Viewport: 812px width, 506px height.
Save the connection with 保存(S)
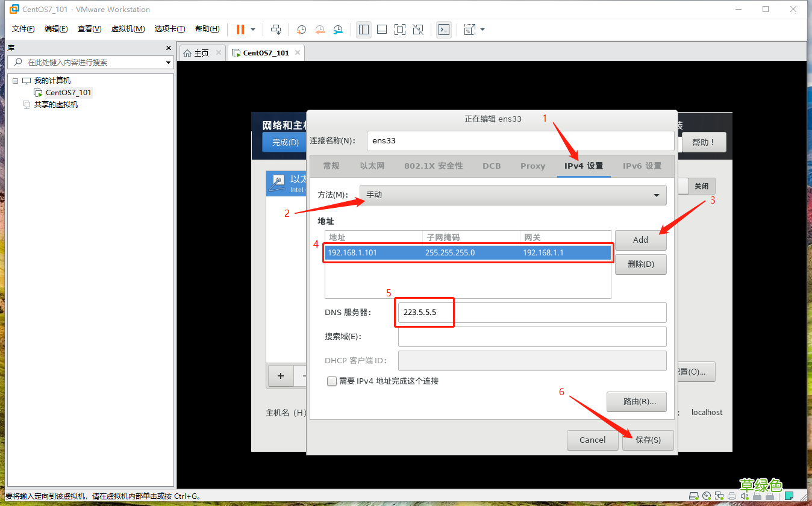pos(648,440)
